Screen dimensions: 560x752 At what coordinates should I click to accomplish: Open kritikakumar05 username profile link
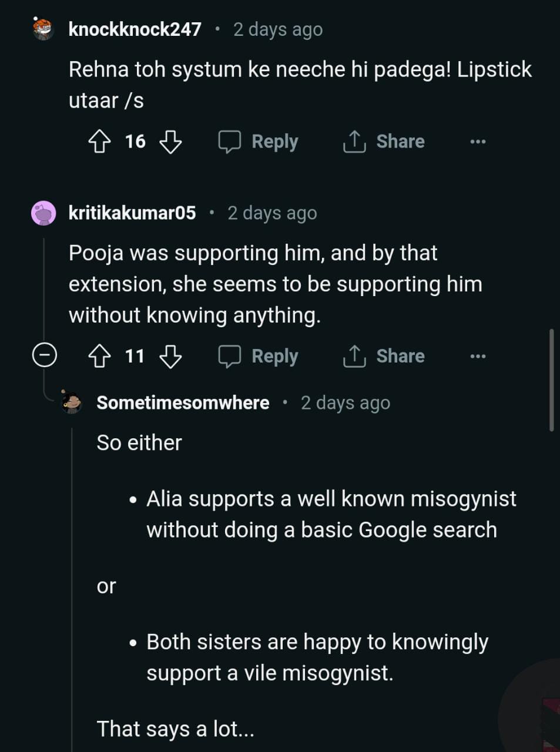132,213
